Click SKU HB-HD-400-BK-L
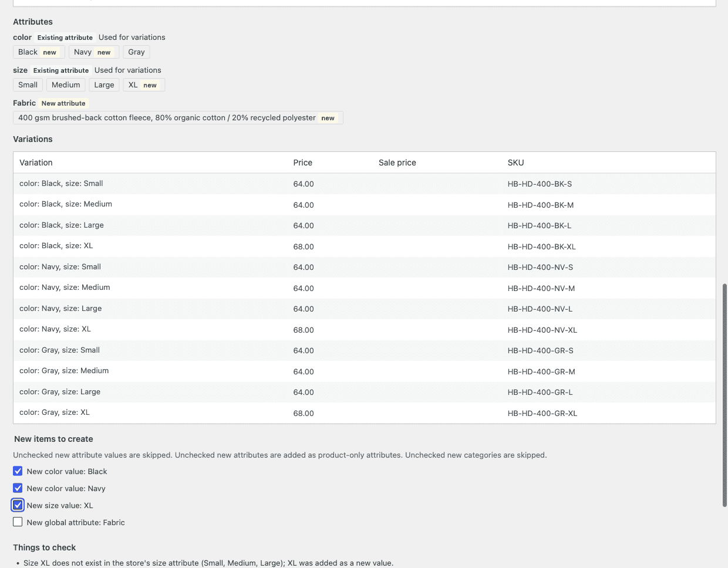The image size is (728, 568). [x=540, y=225]
